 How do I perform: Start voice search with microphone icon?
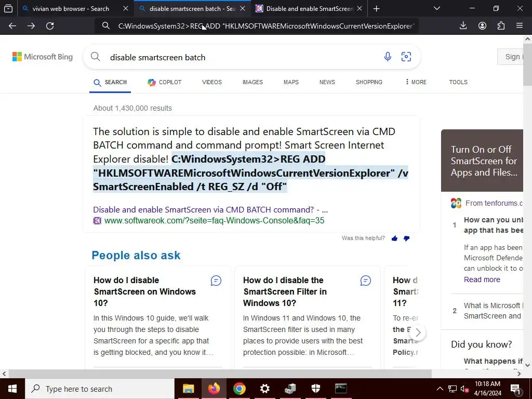click(x=388, y=57)
